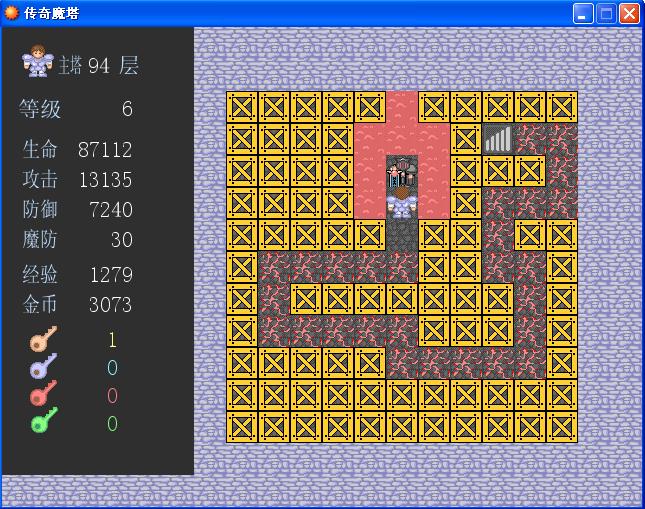Click the blue key count 0
645x509 pixels.
pos(112,367)
